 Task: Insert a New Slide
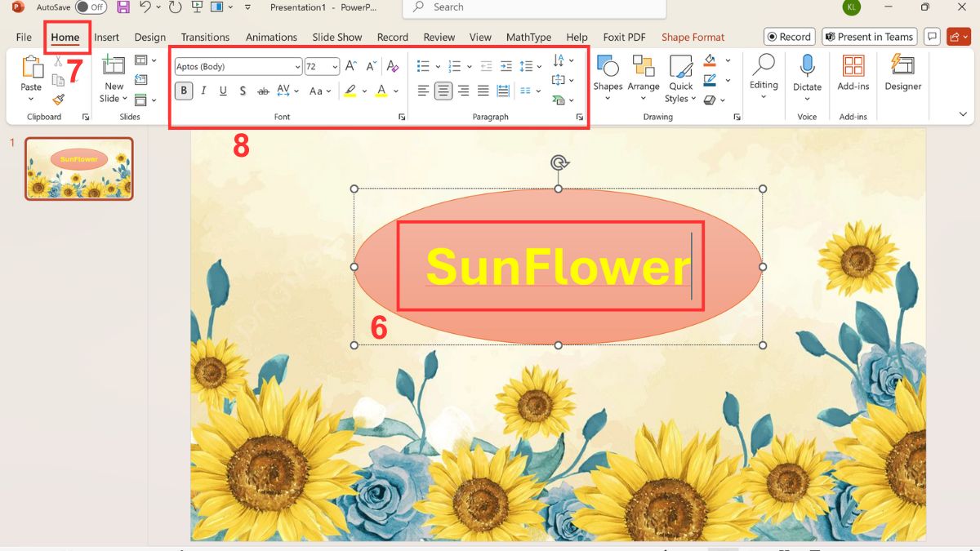point(114,78)
